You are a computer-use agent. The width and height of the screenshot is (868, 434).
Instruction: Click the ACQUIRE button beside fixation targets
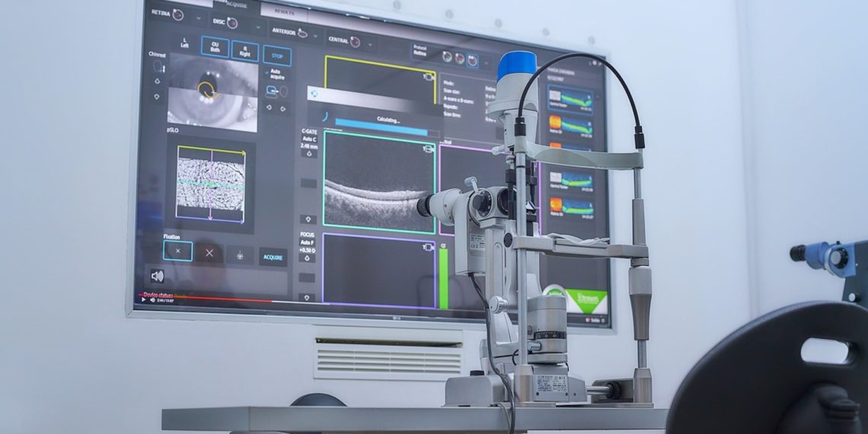click(x=273, y=257)
